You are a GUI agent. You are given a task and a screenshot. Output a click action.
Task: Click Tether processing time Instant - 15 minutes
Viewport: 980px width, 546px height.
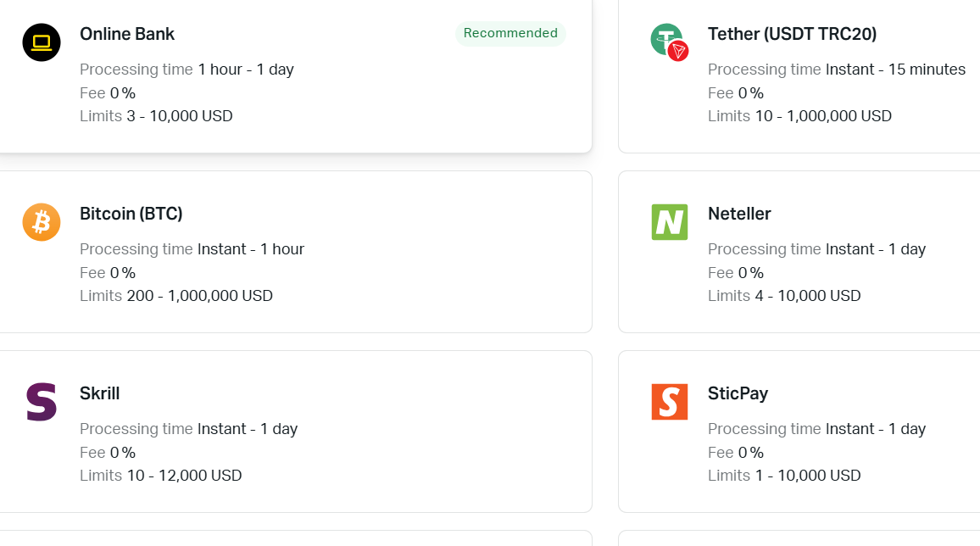[895, 70]
